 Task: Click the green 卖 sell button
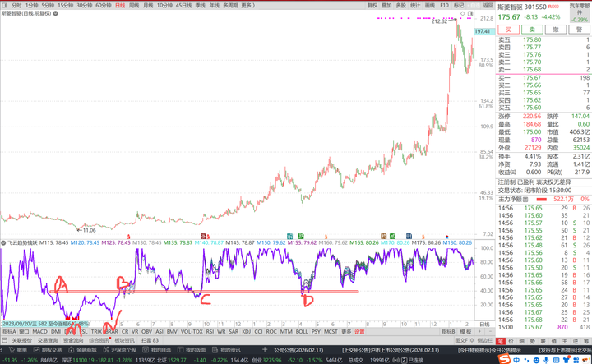point(532,30)
